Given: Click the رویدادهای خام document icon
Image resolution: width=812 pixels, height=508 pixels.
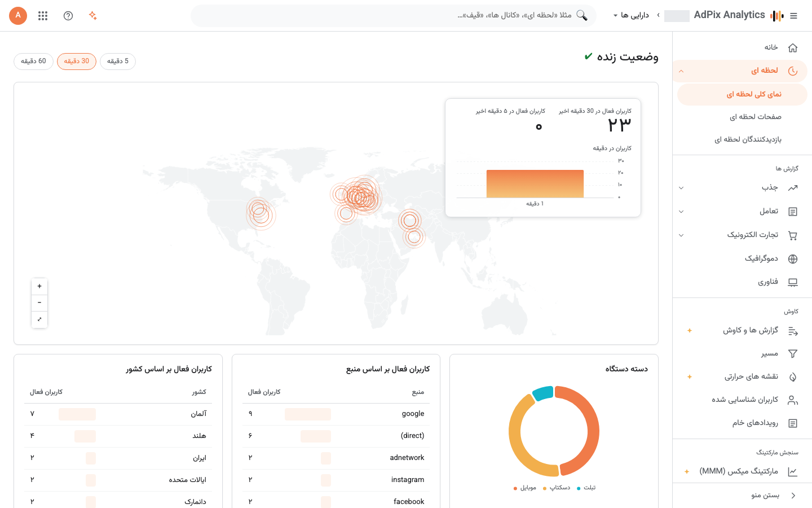Looking at the screenshot, I should (x=793, y=423).
